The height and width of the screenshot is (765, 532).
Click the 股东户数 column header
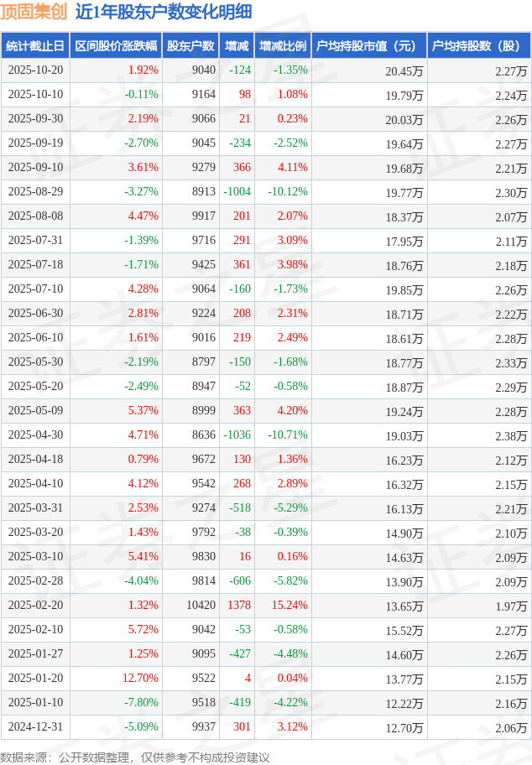(x=190, y=46)
